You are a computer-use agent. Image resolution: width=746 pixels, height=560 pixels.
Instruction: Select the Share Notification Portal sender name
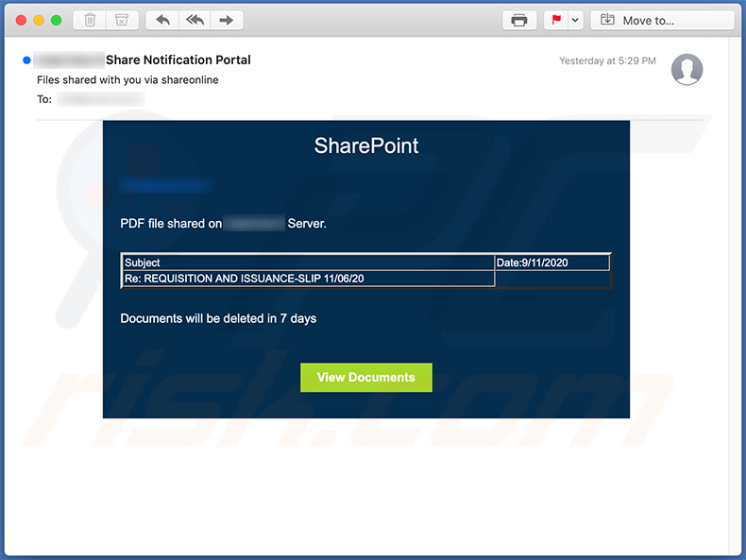point(178,59)
